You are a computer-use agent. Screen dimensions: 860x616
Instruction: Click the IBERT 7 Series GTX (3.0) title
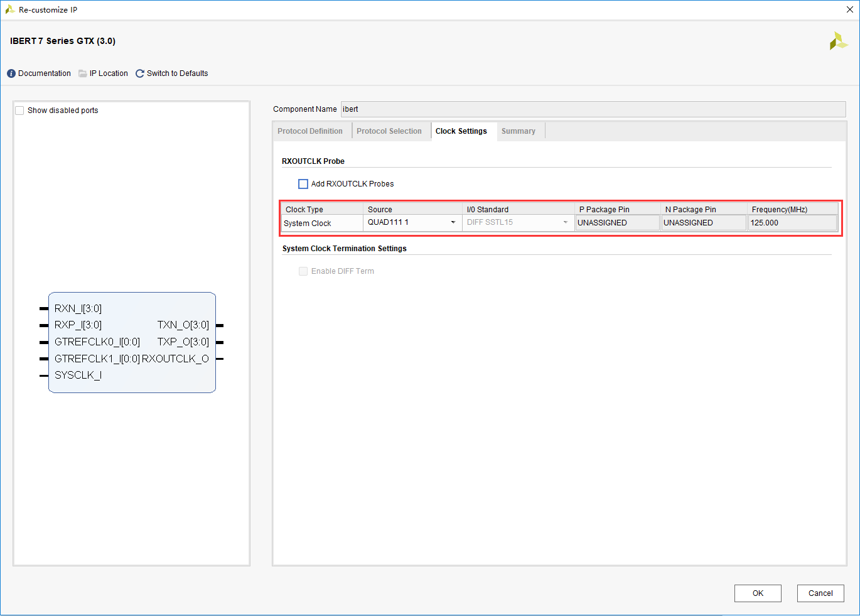(63, 41)
